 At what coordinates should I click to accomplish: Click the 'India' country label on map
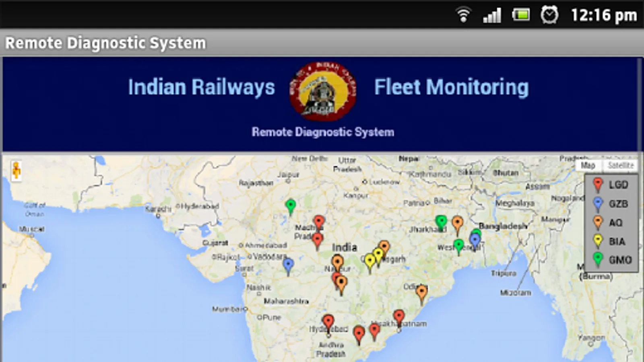pyautogui.click(x=344, y=247)
